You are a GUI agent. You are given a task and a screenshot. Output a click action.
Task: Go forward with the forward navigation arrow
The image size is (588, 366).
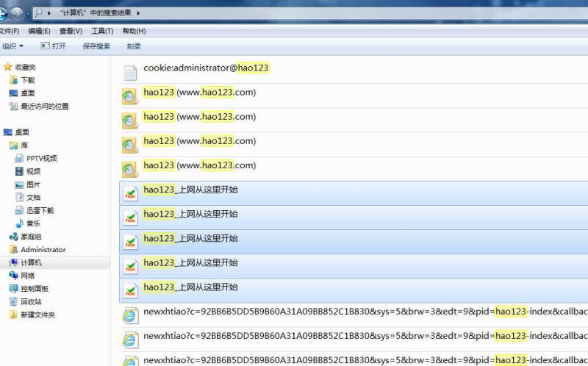[x=16, y=14]
